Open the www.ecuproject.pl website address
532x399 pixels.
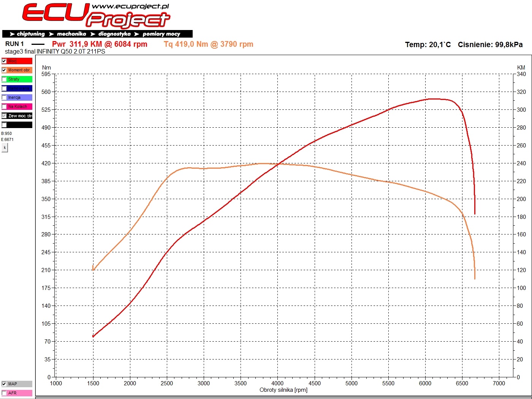[x=130, y=6]
